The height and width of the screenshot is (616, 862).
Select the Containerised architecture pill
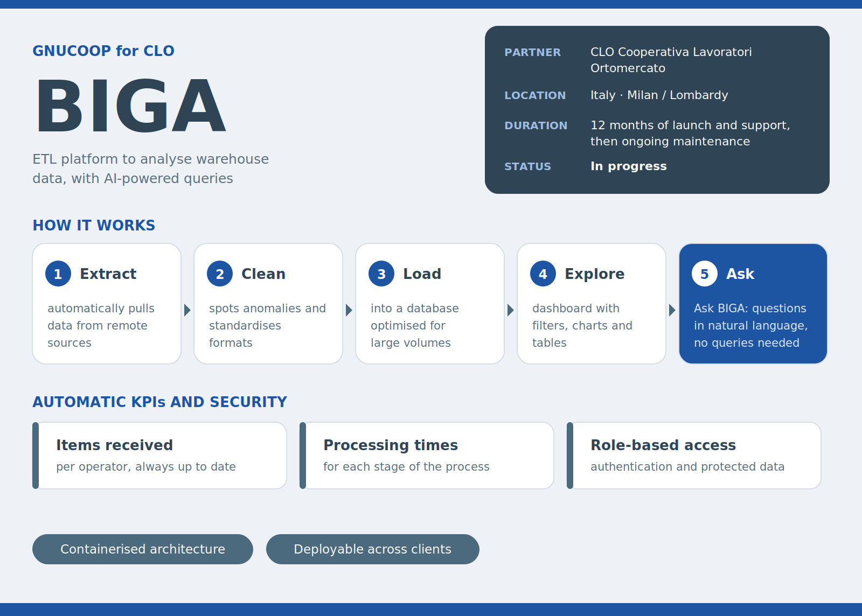tap(143, 549)
